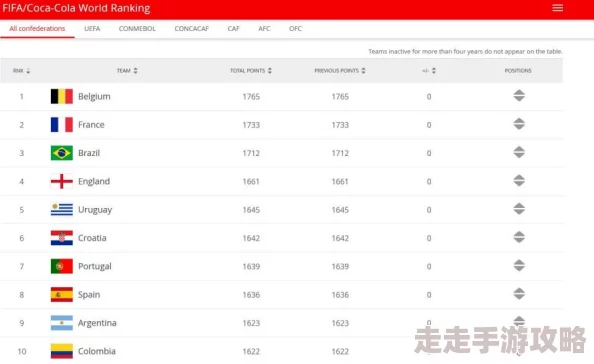This screenshot has width=594, height=364.
Task: Click the inactive teams notice text
Action: point(465,52)
